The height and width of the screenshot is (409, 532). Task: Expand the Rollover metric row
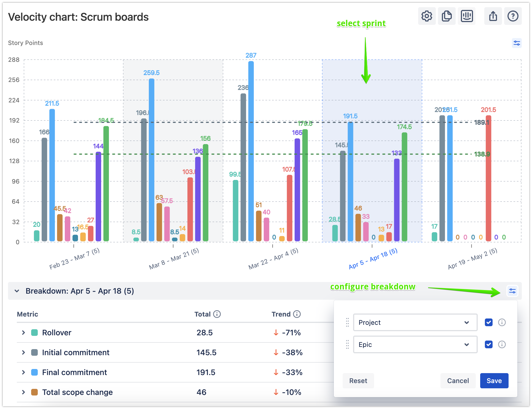[23, 332]
